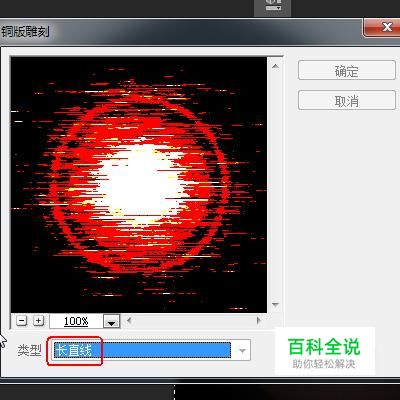Click the 100% zoom value

[76, 321]
